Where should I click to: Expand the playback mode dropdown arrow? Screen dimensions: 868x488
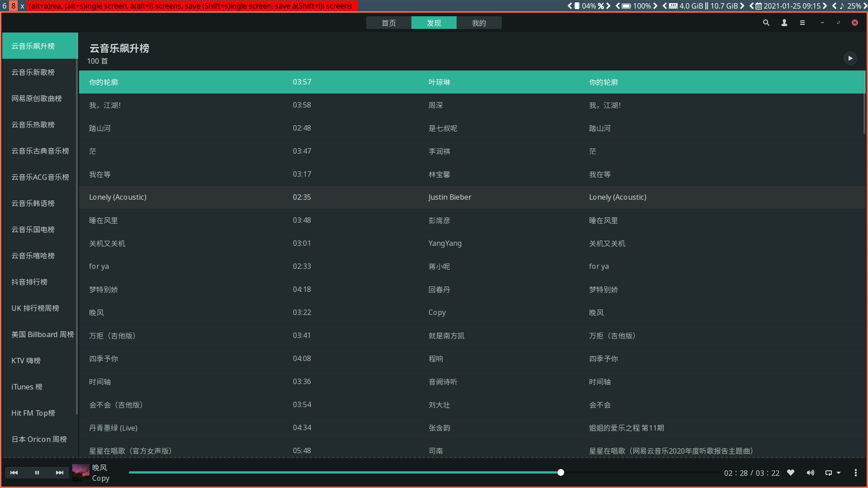click(839, 473)
